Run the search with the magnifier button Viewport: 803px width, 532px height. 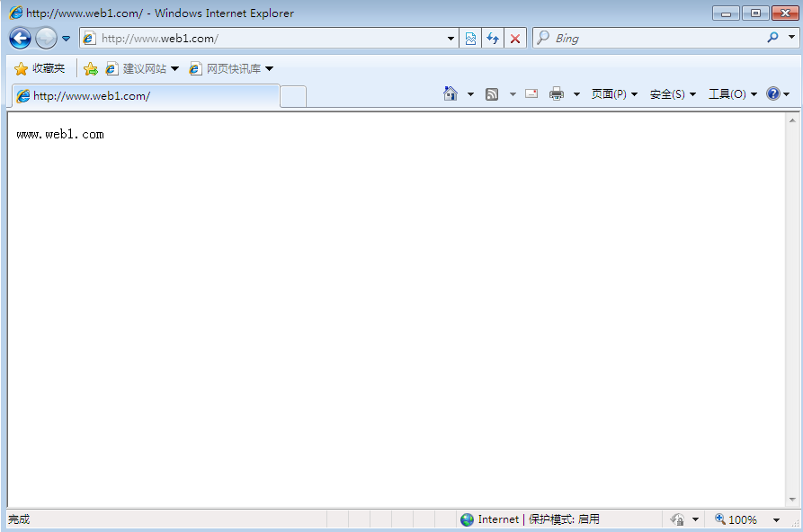point(772,38)
